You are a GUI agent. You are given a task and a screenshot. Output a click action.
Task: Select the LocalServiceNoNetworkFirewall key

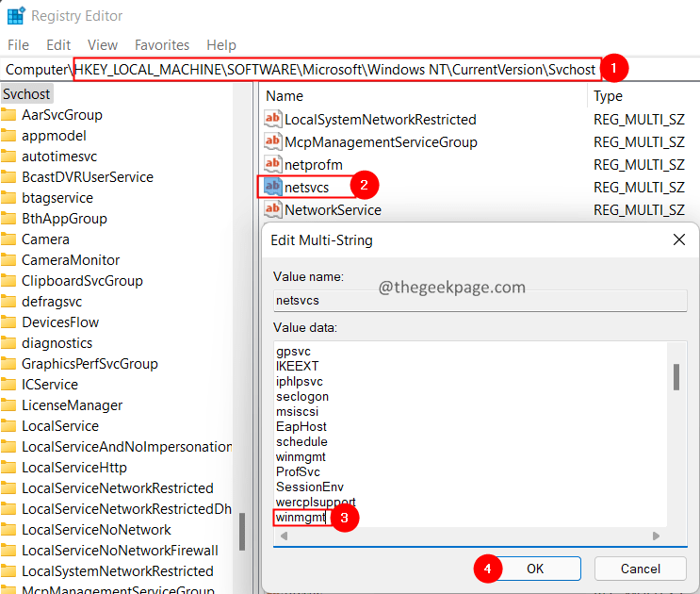pyautogui.click(x=120, y=551)
